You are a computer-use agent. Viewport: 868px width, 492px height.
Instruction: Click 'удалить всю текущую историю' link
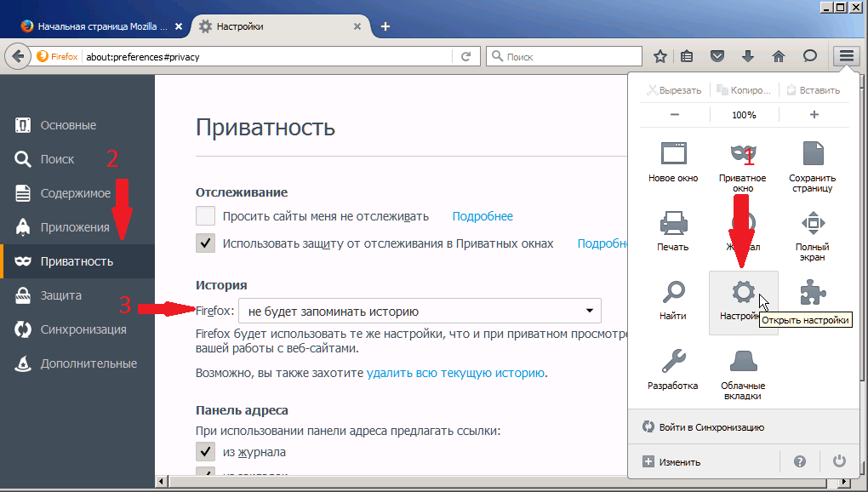point(455,373)
